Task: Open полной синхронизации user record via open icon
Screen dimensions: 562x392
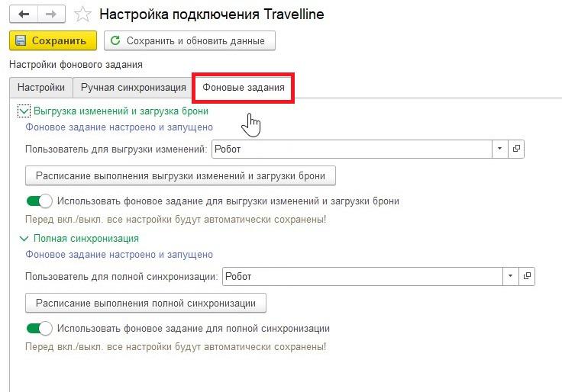Action: pyautogui.click(x=527, y=276)
